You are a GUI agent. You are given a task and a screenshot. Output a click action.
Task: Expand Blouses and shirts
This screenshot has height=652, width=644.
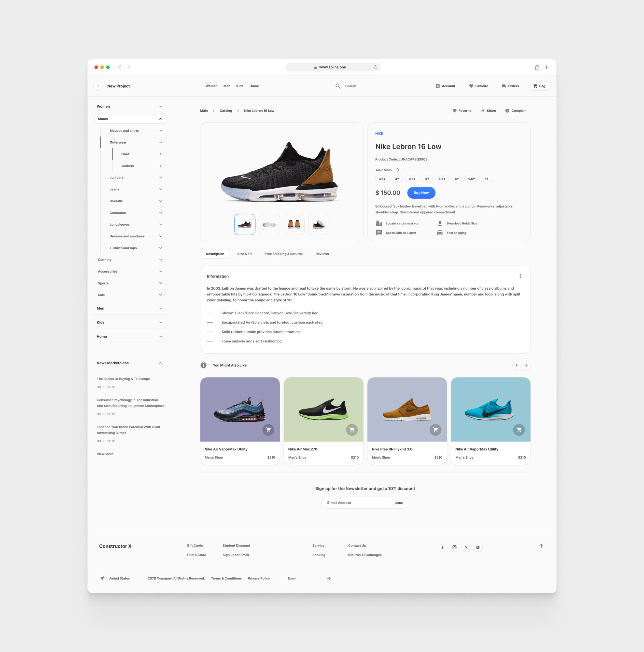coord(161,131)
